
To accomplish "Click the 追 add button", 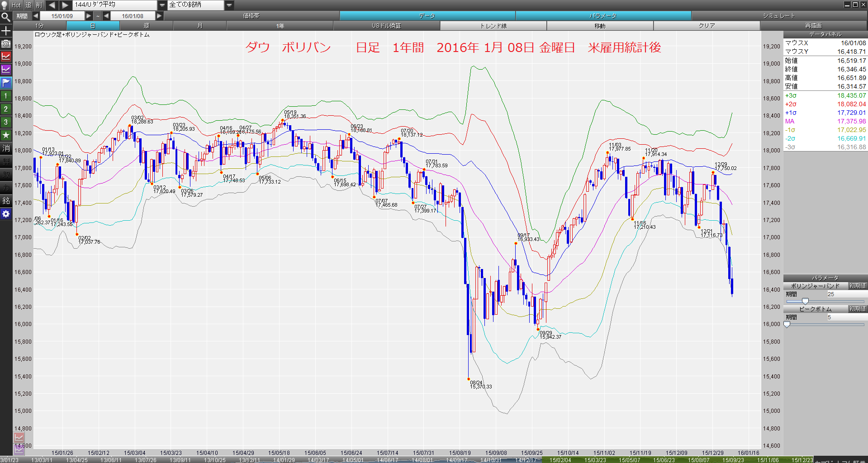I will tap(28, 5).
